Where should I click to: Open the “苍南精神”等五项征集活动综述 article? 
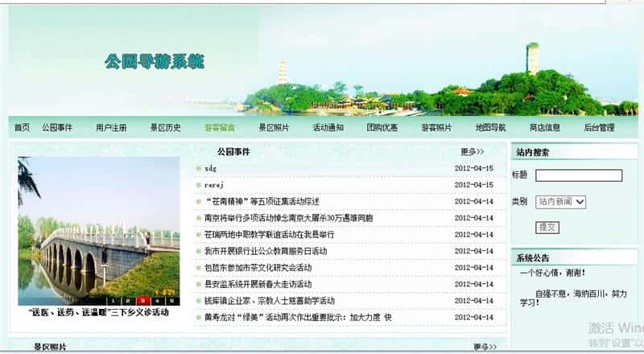[x=262, y=202]
